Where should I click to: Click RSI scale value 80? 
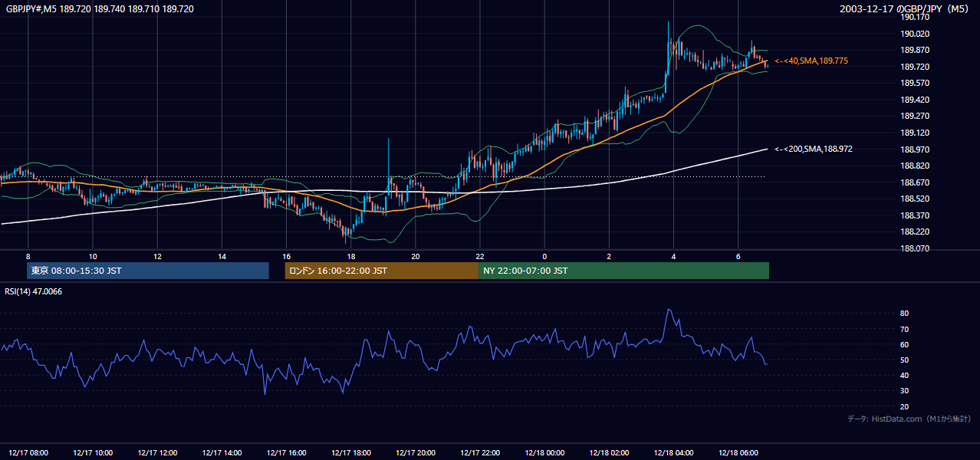pyautogui.click(x=905, y=314)
